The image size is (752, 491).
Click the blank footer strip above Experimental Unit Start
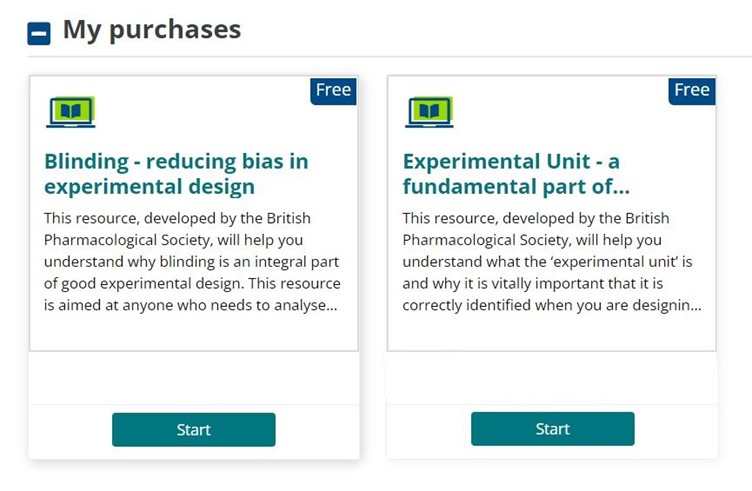(552, 378)
